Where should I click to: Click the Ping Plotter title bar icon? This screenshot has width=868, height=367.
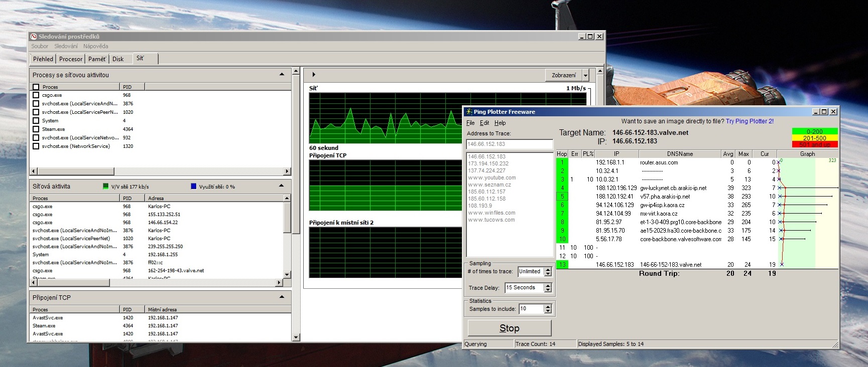(469, 112)
